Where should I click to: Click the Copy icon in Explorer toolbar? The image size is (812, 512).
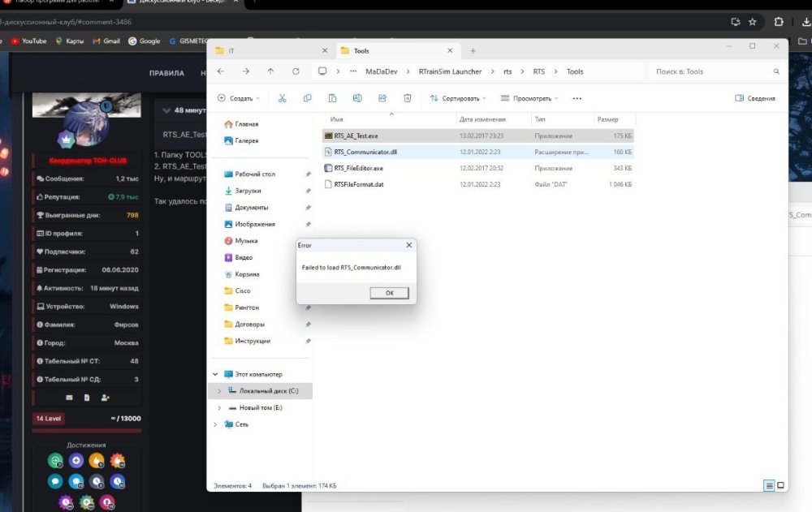(x=307, y=98)
